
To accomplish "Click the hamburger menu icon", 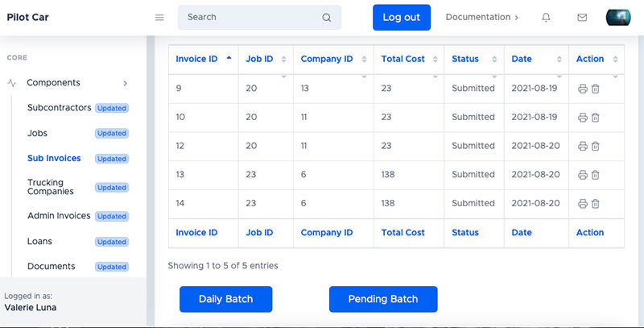I will 159,18.
